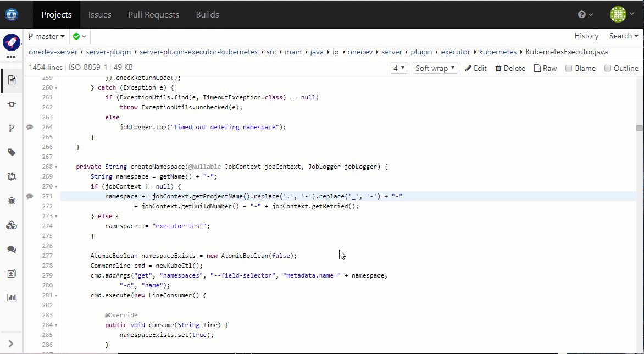Screen dimensions: 644x354
Task: Collapse the code fold arrow at line 268
Action: [56, 167]
